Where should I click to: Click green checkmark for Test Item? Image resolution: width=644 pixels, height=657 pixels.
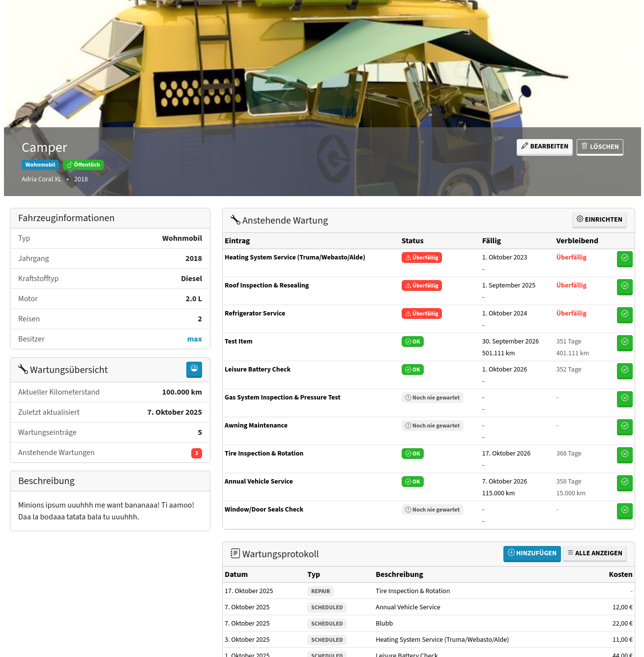[624, 343]
